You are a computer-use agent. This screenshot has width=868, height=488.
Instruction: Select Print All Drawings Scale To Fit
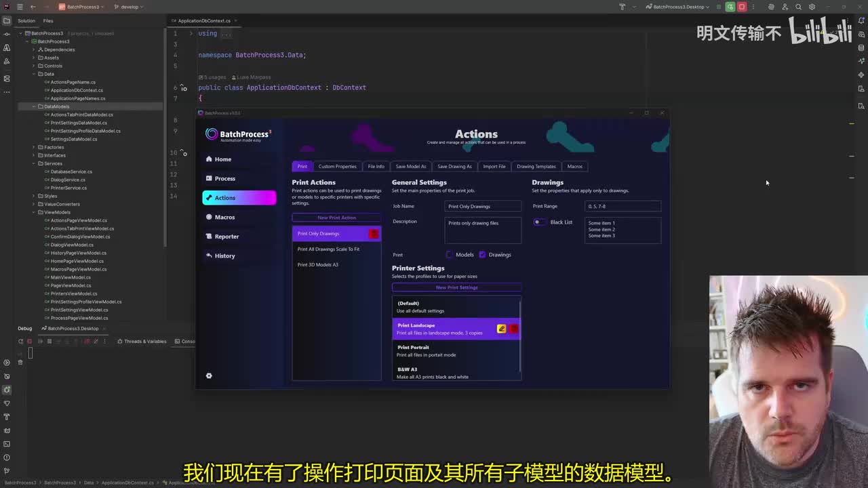click(x=337, y=249)
